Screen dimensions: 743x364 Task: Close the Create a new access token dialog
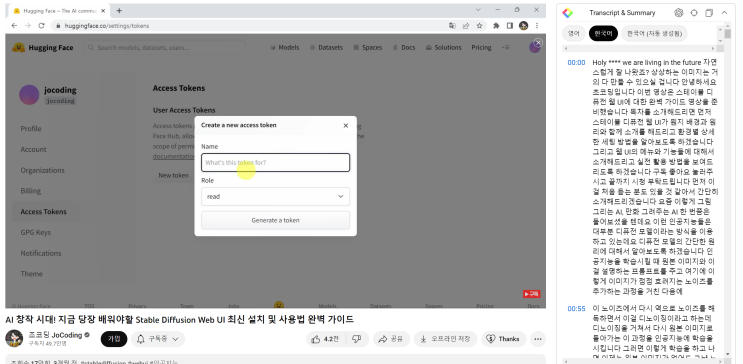(345, 126)
